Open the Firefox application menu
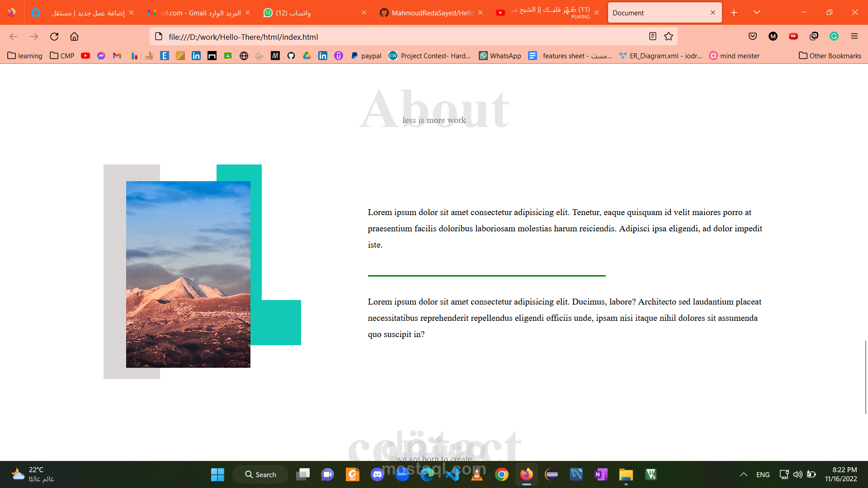The height and width of the screenshot is (488, 868). pos(854,37)
